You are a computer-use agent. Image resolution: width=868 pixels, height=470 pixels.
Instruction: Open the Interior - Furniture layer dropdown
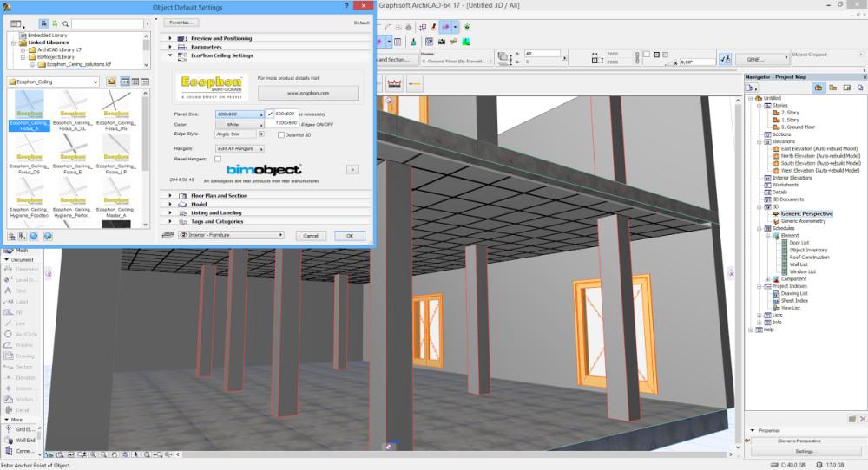pos(232,235)
